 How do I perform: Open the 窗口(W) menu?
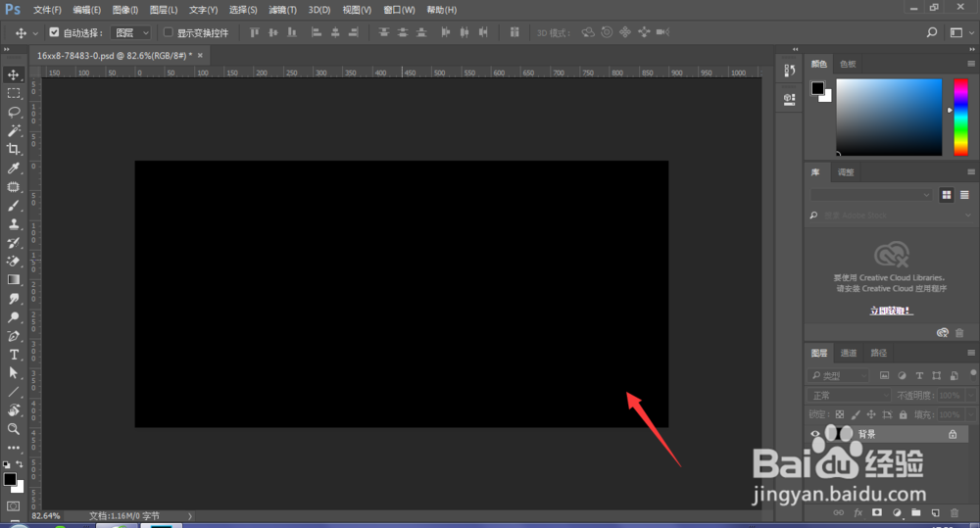[399, 10]
